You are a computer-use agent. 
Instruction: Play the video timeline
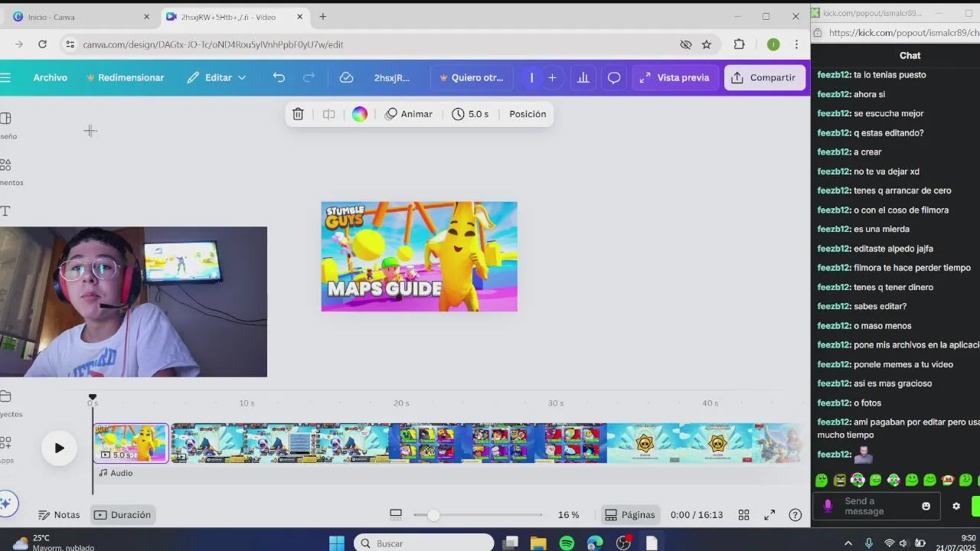[x=59, y=448]
